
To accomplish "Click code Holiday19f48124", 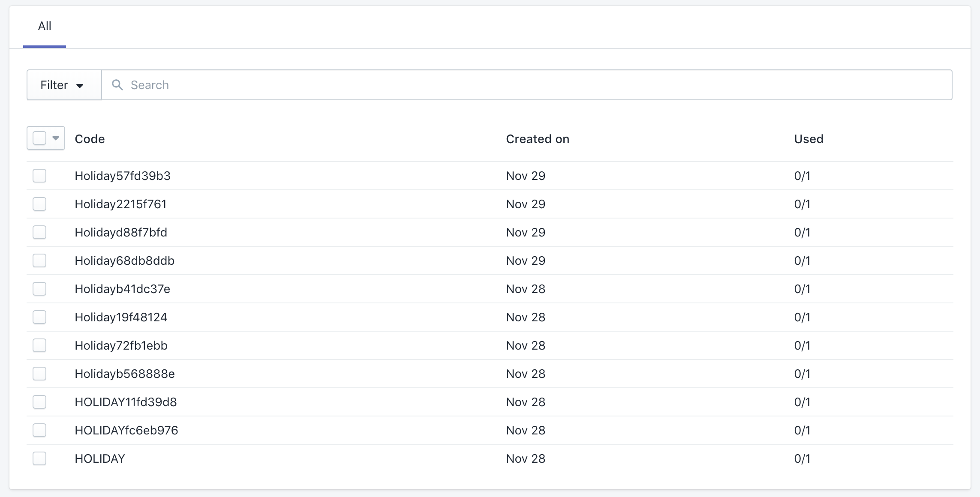I will tap(121, 317).
